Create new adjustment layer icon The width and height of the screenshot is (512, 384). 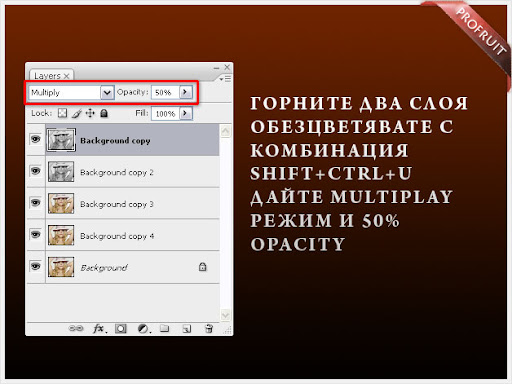click(x=144, y=329)
